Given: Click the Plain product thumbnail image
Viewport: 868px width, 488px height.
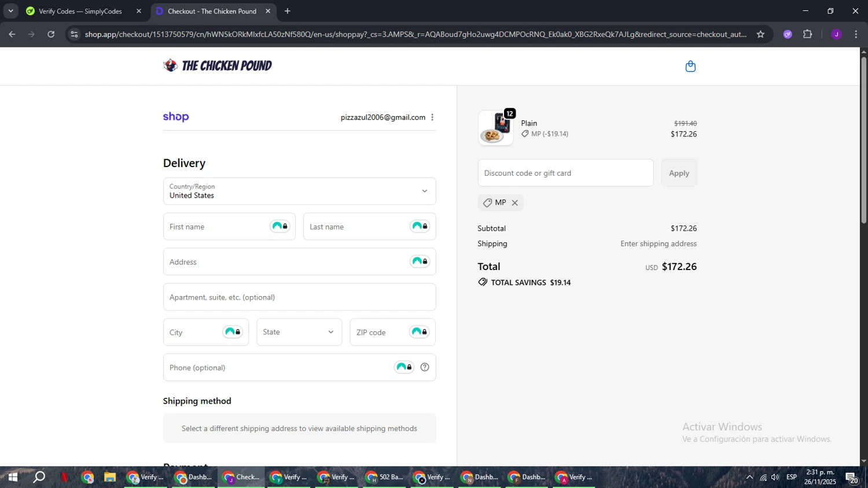Looking at the screenshot, I should point(496,128).
